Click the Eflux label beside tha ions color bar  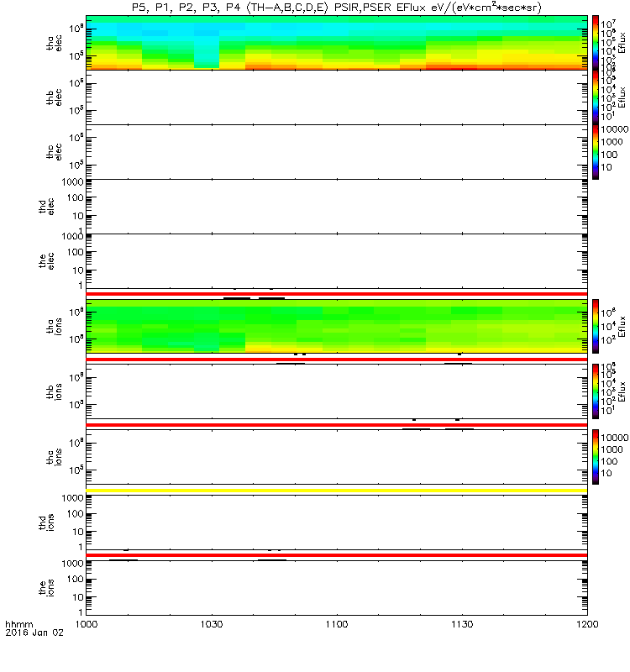coord(622,327)
